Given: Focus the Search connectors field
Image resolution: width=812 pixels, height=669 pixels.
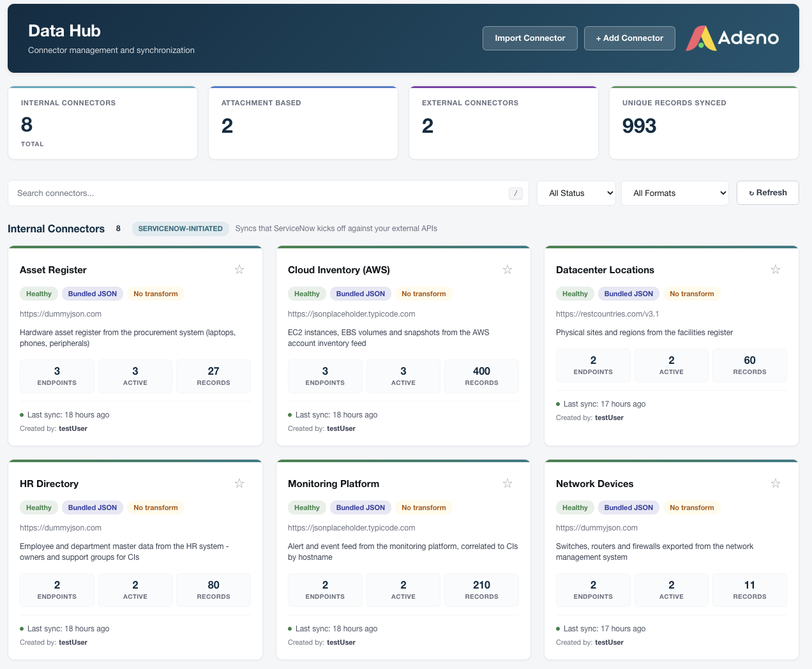Looking at the screenshot, I should point(268,193).
